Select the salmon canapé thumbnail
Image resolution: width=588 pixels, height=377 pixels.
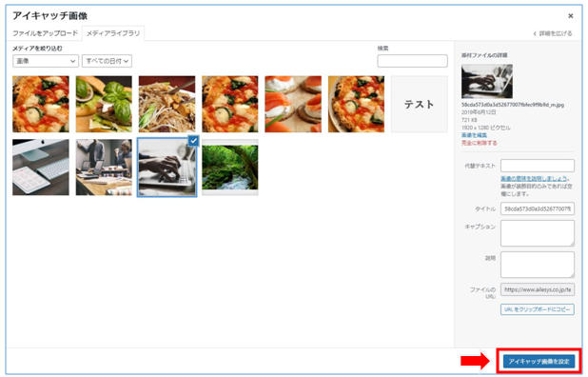coord(293,104)
